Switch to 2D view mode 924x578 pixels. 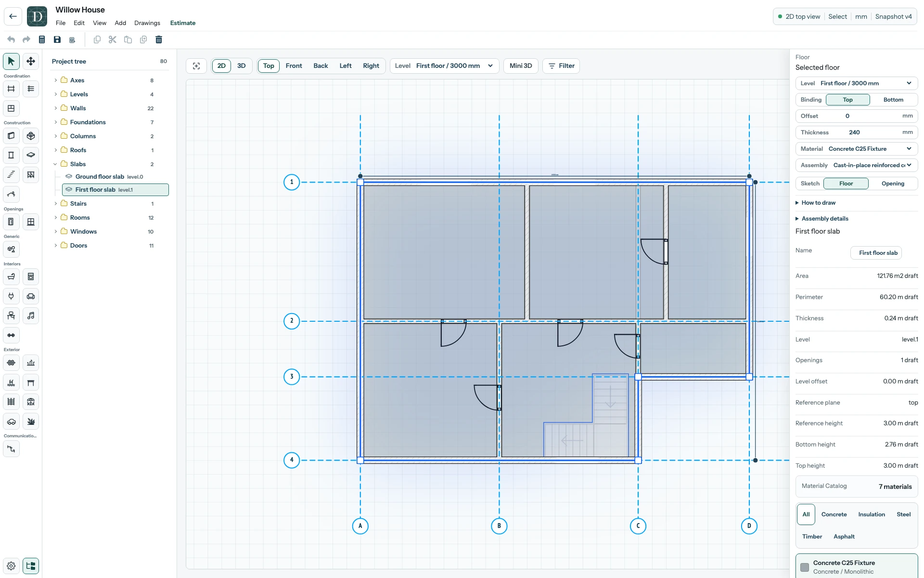tap(221, 66)
